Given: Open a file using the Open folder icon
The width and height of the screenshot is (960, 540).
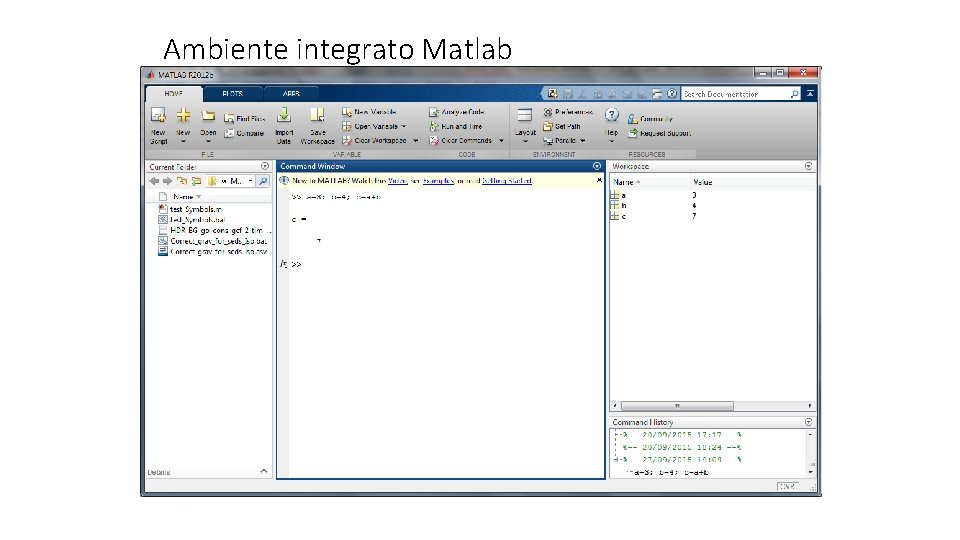Looking at the screenshot, I should 208,116.
